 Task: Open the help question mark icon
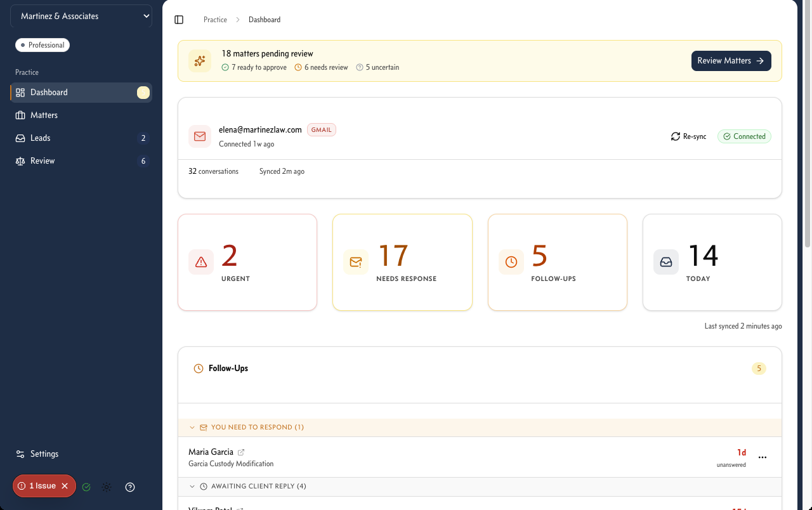[130, 487]
